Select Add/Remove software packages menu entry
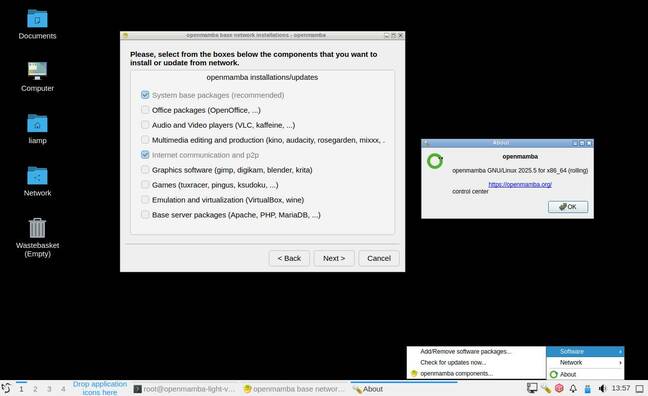This screenshot has width=648, height=396. pyautogui.click(x=476, y=351)
